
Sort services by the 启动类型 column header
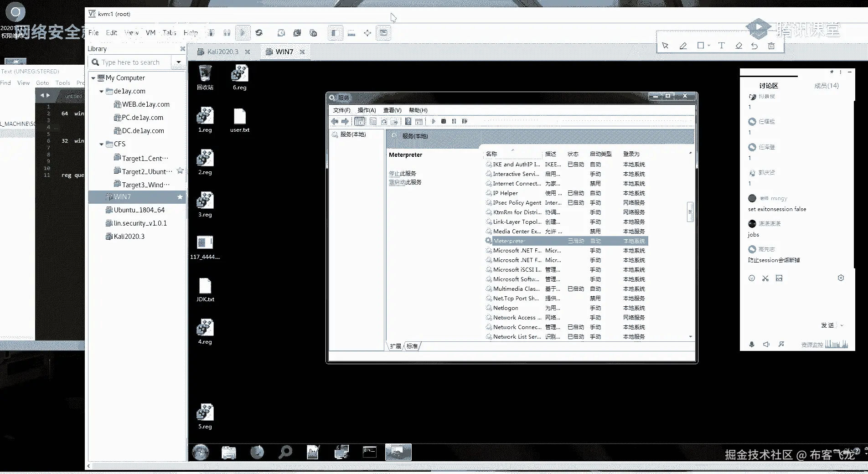pyautogui.click(x=601, y=154)
